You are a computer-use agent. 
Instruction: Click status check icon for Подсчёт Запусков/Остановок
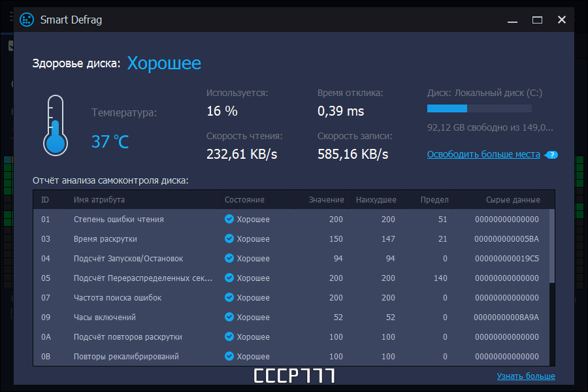(229, 258)
